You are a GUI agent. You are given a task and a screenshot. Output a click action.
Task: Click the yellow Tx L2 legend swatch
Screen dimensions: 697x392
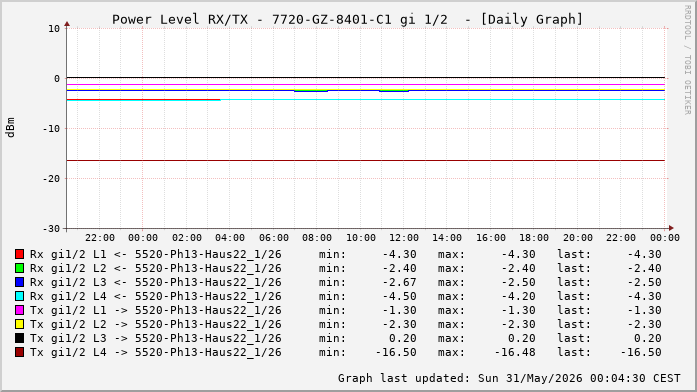pyautogui.click(x=19, y=324)
